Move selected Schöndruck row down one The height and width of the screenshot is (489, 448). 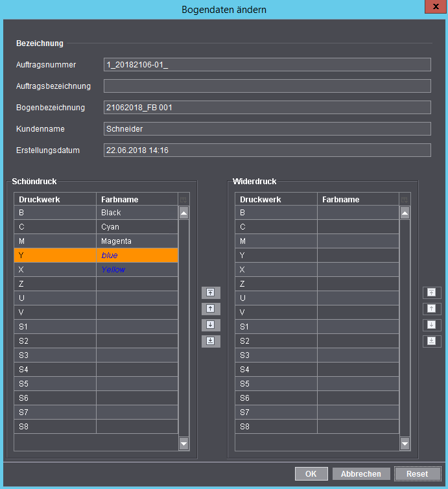[x=211, y=325]
